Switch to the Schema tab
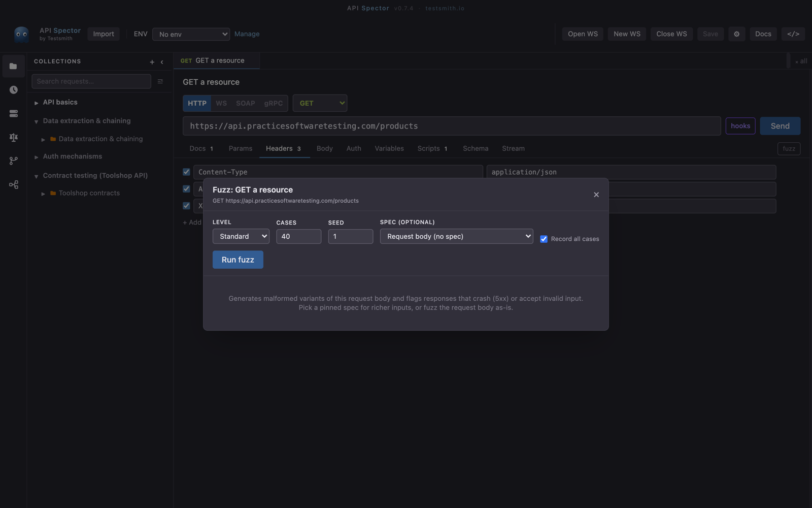 tap(476, 148)
